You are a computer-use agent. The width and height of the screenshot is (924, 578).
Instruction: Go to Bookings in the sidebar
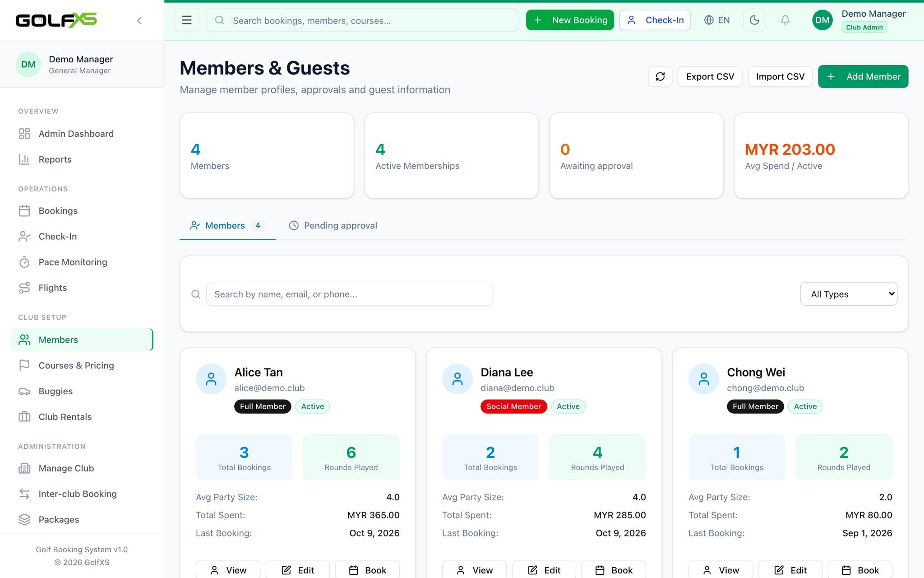[x=82, y=211]
